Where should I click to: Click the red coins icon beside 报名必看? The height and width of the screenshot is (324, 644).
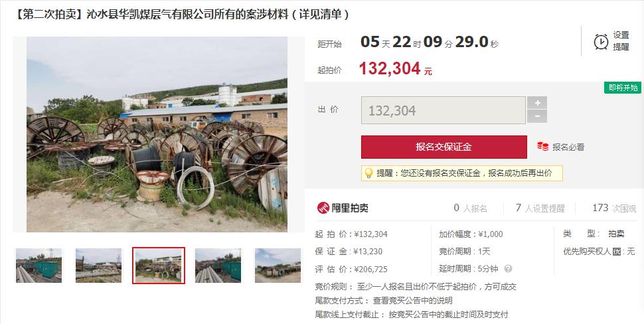pyautogui.click(x=542, y=146)
